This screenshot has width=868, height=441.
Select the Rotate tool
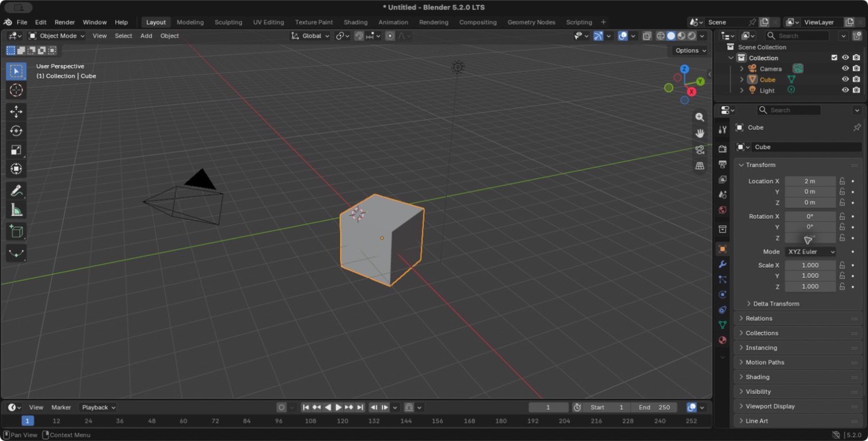16,131
